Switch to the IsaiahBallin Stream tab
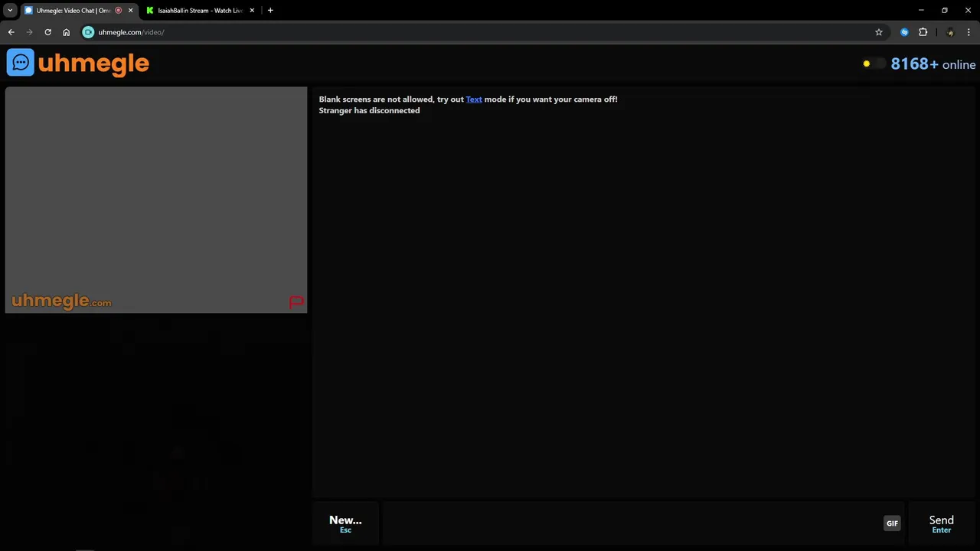The height and width of the screenshot is (551, 980). click(199, 11)
